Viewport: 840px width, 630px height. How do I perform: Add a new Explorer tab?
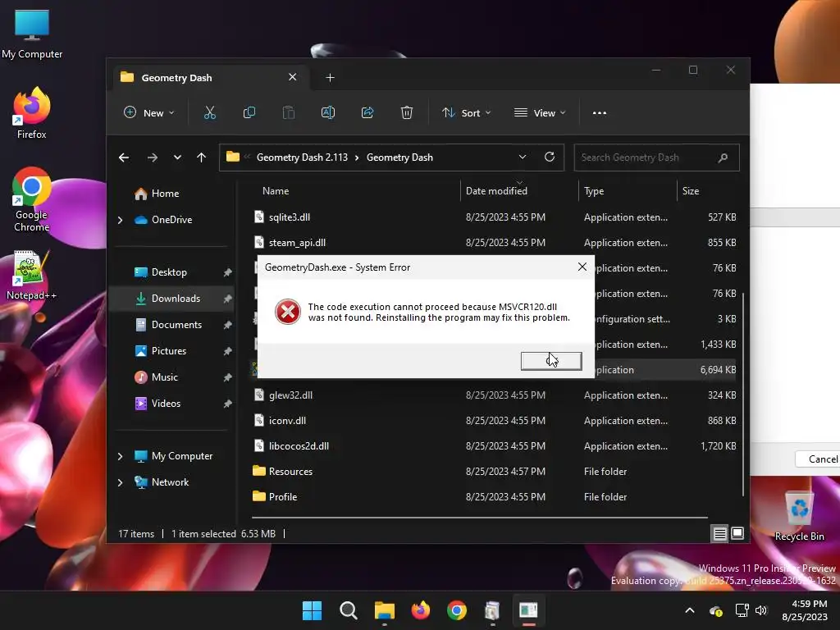(x=330, y=78)
